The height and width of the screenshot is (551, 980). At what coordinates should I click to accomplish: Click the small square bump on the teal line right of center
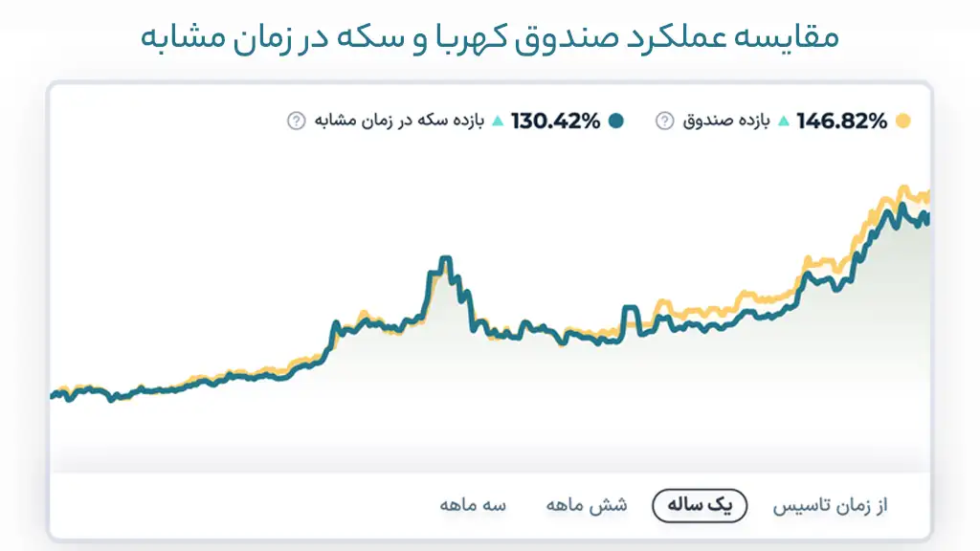pos(630,309)
